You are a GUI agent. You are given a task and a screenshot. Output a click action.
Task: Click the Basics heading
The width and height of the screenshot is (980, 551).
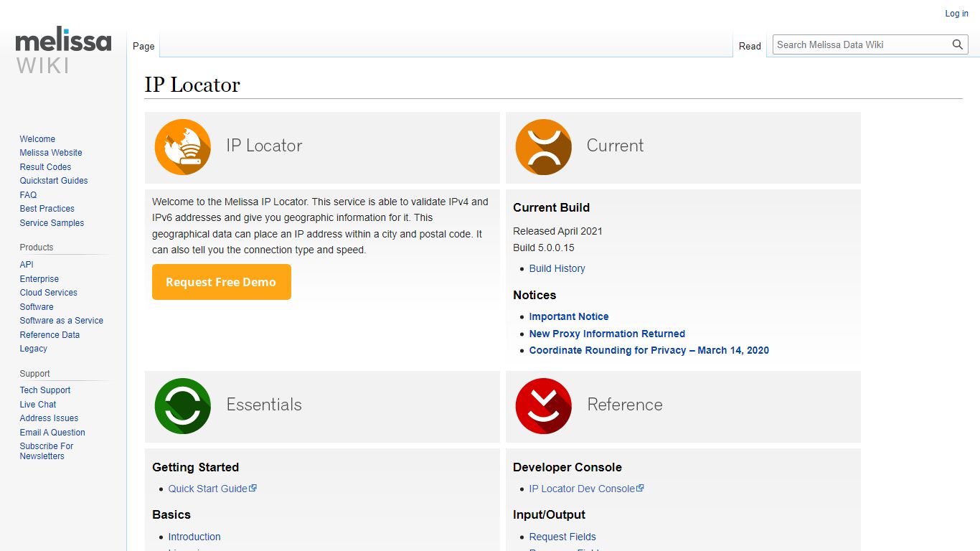click(x=171, y=514)
